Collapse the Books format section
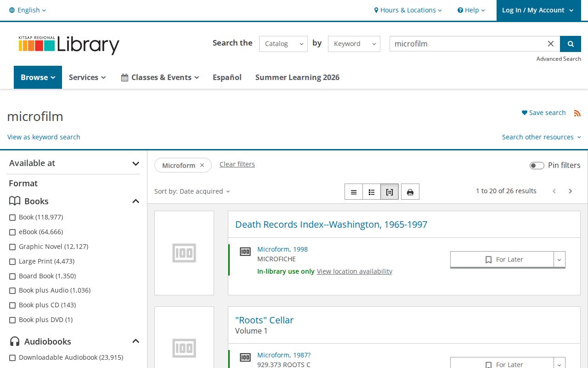 tap(136, 201)
